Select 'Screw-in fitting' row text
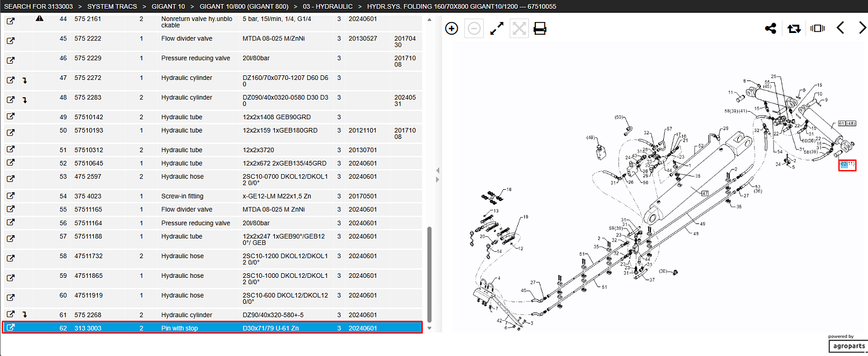The height and width of the screenshot is (356, 868). [182, 196]
